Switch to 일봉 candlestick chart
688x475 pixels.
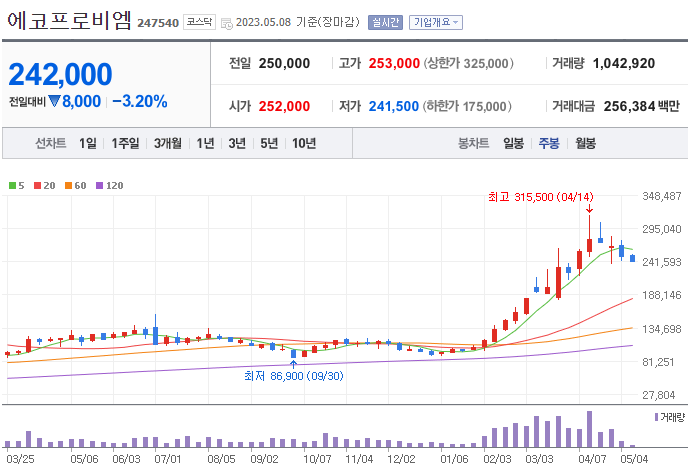tap(513, 143)
